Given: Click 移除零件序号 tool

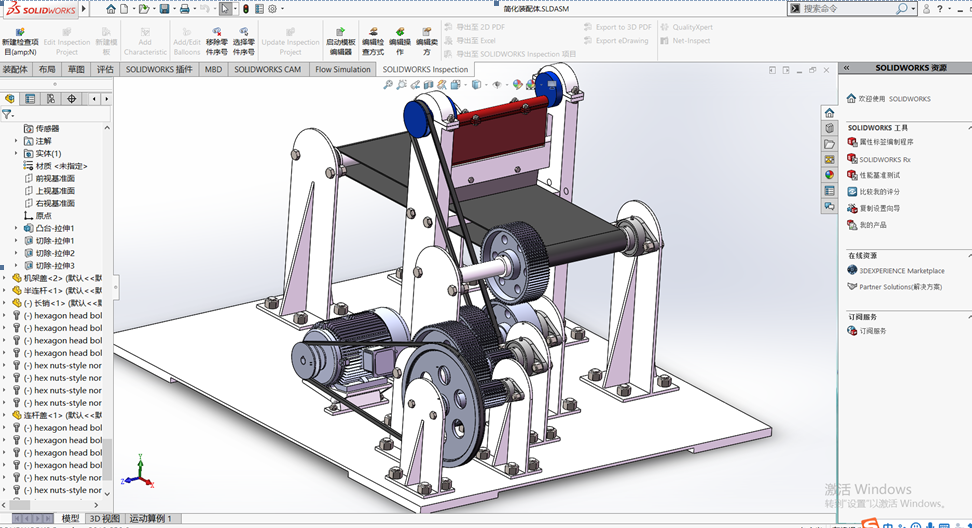Looking at the screenshot, I should (x=216, y=42).
